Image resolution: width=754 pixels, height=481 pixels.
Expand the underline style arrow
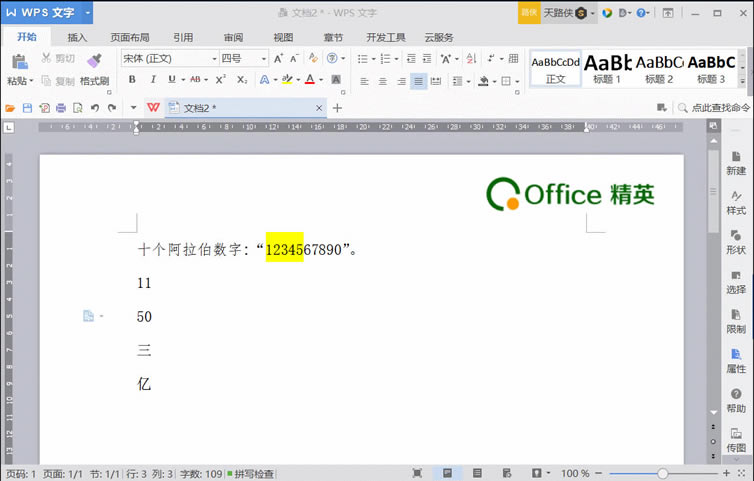pyautogui.click(x=183, y=80)
